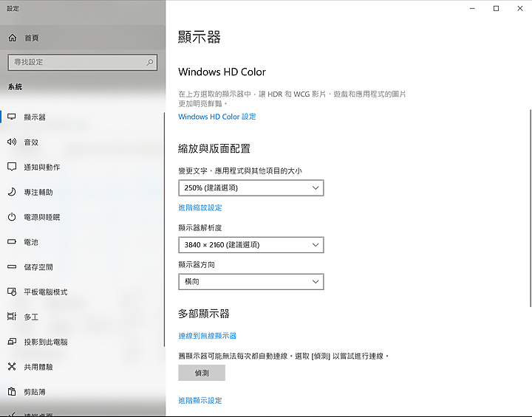532x417 pixels.
Task: Click 連線到無線顯示器 link
Action: [x=208, y=336]
